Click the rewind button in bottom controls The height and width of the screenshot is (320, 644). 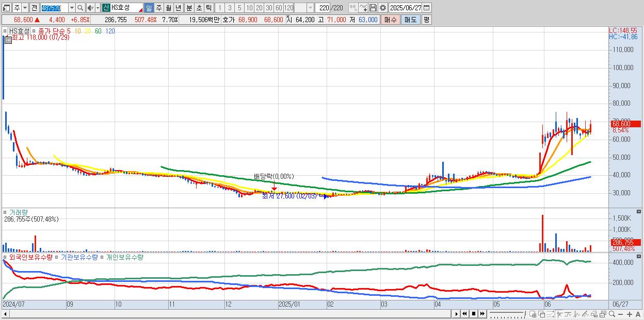click(464, 314)
